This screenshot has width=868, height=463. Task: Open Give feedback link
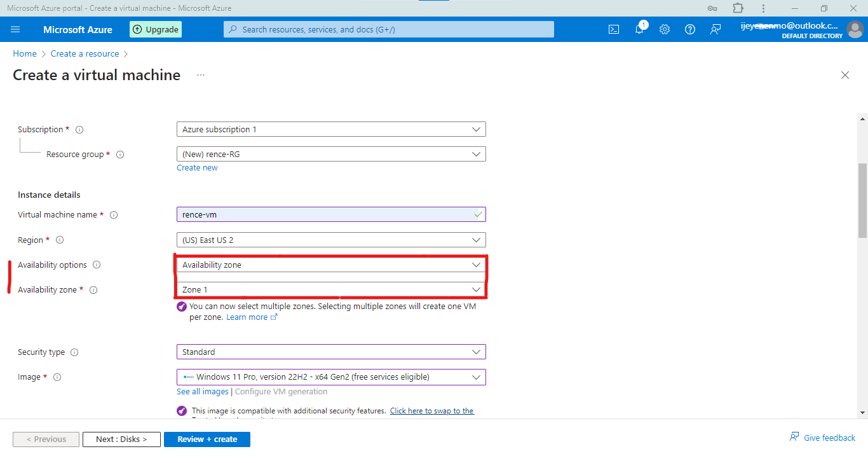[823, 438]
